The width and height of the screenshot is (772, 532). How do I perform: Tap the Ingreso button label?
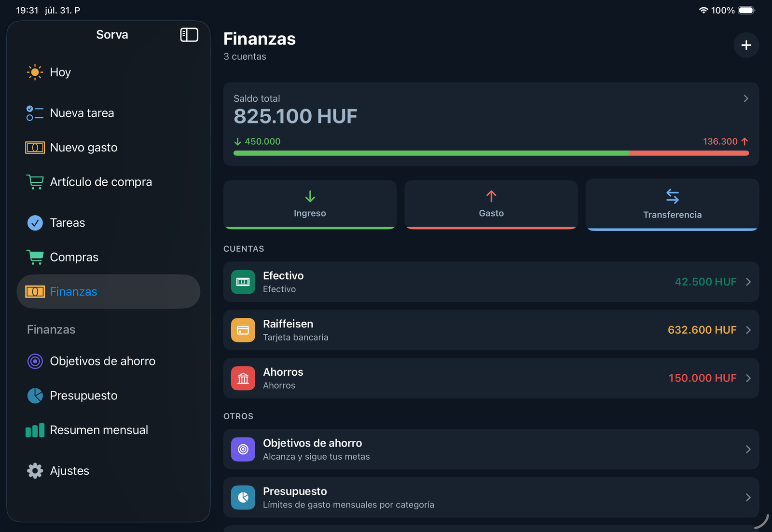point(310,213)
